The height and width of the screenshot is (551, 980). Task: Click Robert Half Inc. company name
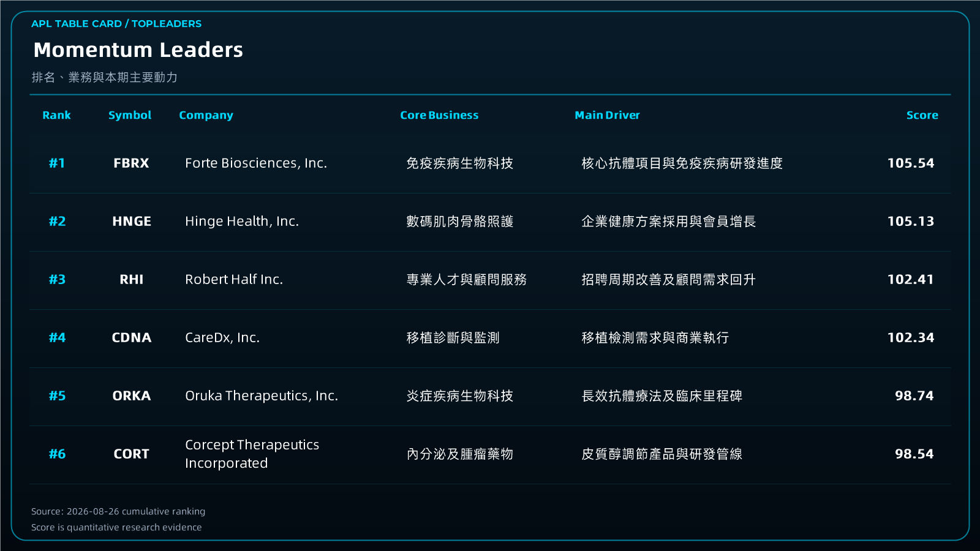(x=234, y=280)
